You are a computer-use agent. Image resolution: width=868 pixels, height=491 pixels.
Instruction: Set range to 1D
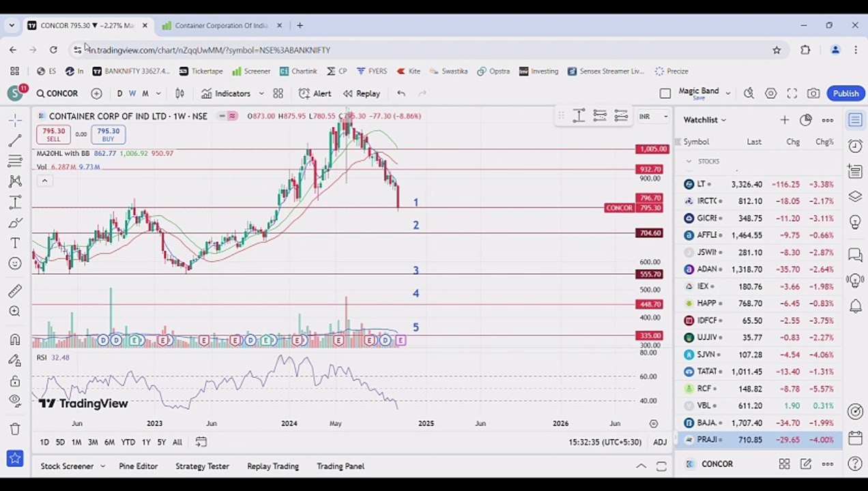pos(44,443)
